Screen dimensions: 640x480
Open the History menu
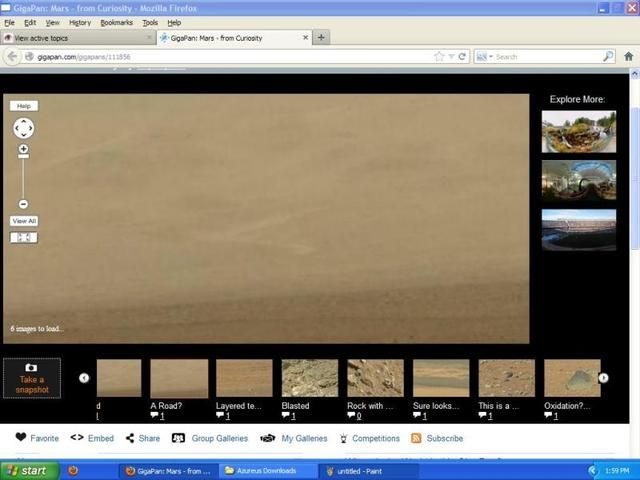pos(80,23)
